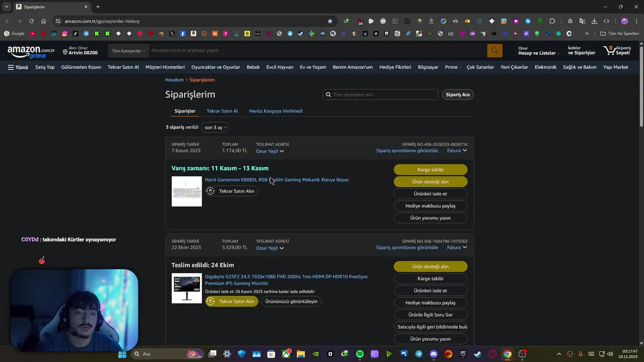Open the TikTok bookmark icon
This screenshot has width=644, height=362.
pos(75,34)
